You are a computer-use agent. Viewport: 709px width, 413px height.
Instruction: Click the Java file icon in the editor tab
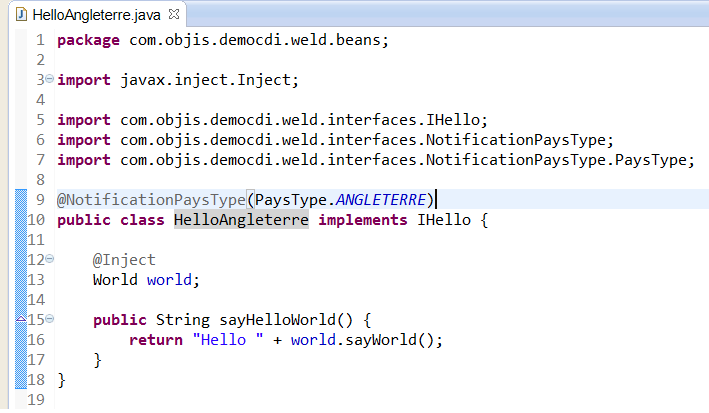pyautogui.click(x=19, y=16)
